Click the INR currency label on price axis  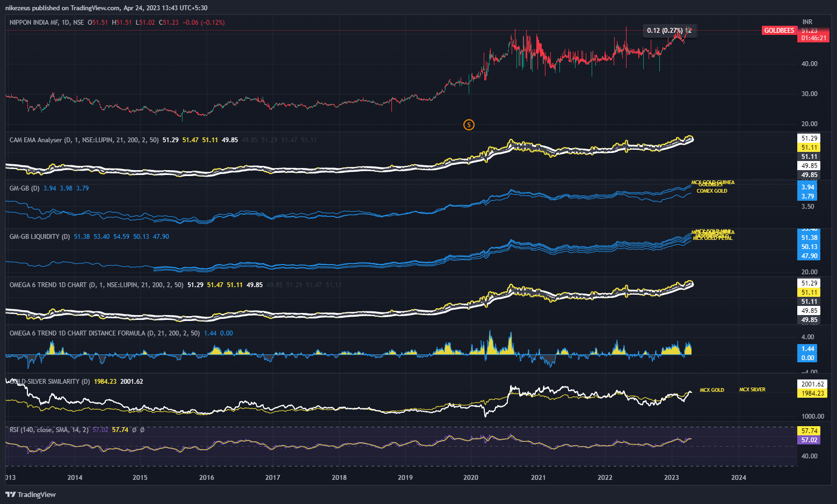807,22
